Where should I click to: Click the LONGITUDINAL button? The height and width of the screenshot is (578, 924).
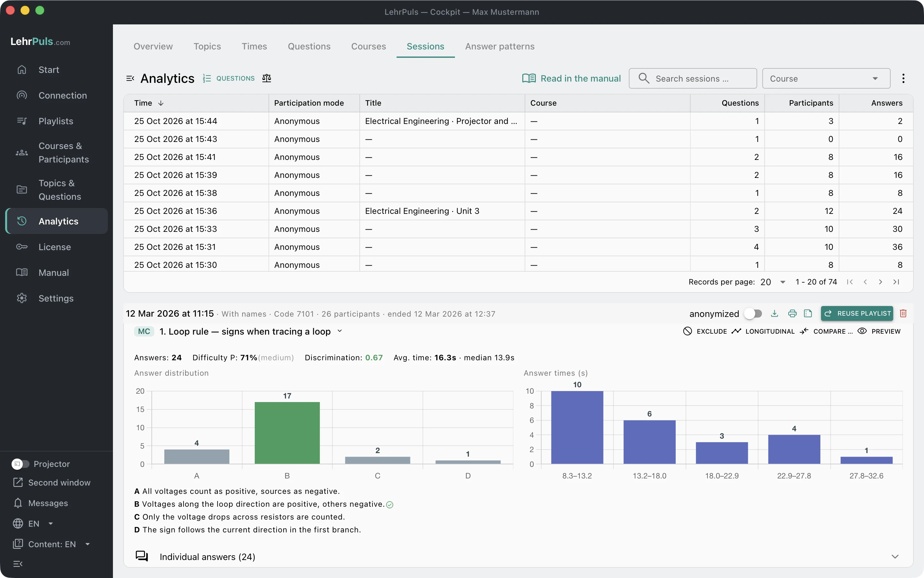tap(763, 331)
